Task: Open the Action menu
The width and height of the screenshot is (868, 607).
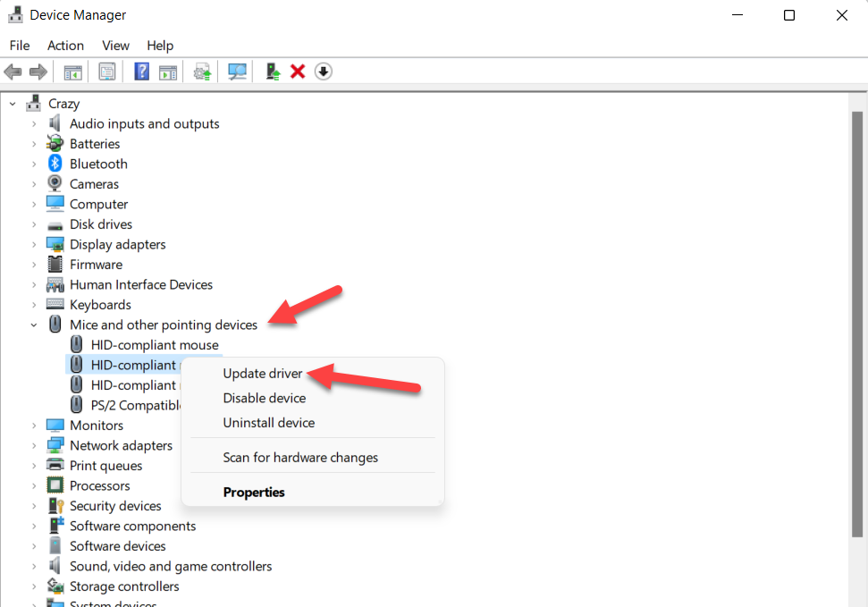Action: (65, 46)
